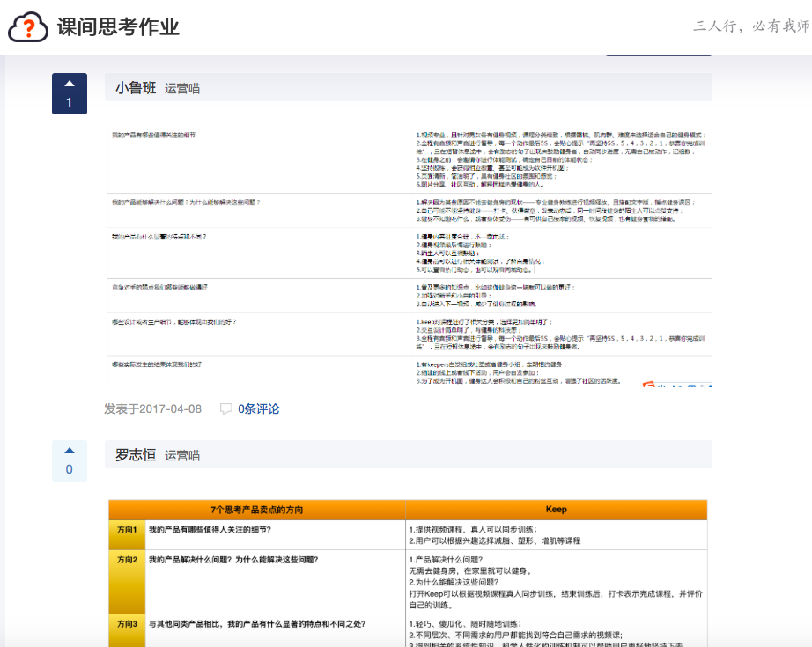Click the question starting 与其他同类产品相比
The image size is (812, 647).
[x=257, y=624]
